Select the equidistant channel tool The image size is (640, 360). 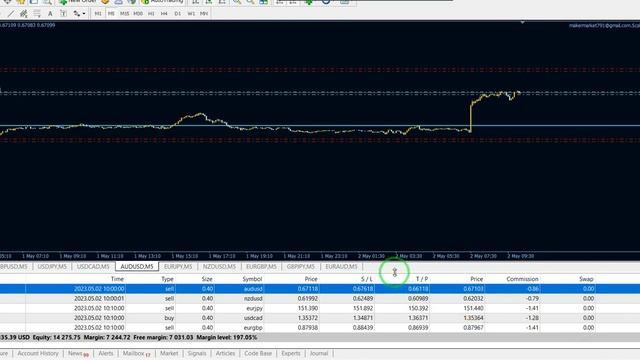(24, 14)
